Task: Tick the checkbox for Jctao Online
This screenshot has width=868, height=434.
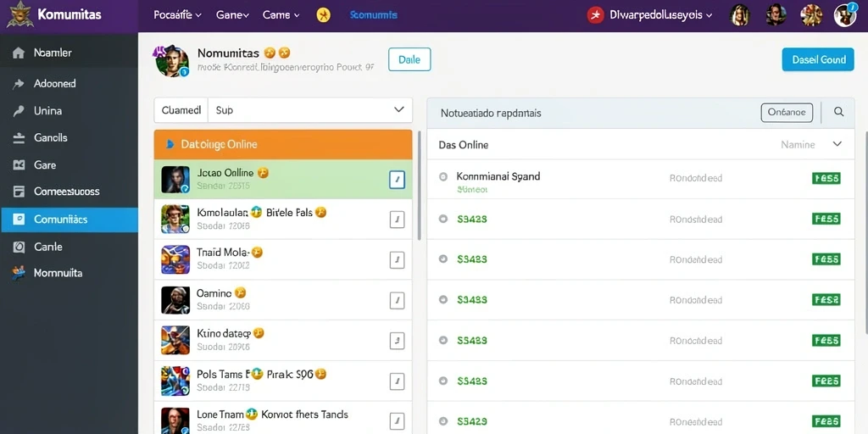Action: click(397, 180)
